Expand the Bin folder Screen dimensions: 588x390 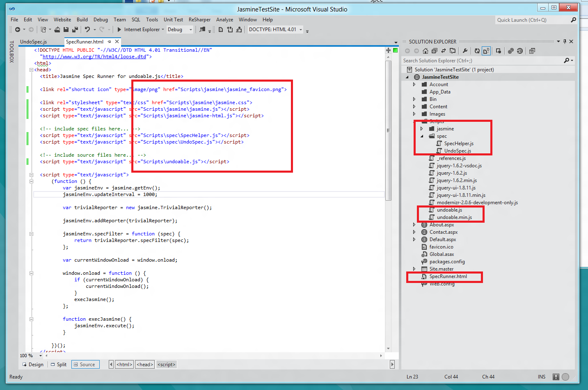[414, 99]
